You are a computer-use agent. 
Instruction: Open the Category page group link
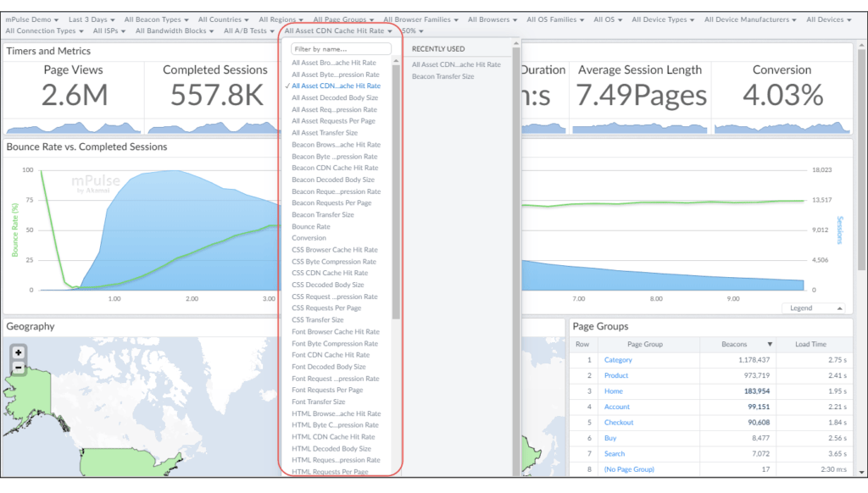point(618,360)
